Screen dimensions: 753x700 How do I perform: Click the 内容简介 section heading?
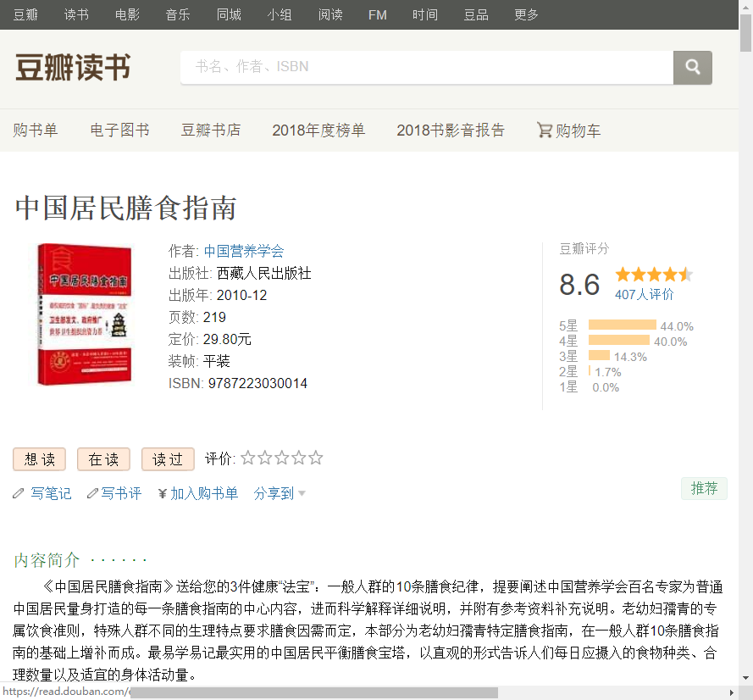coord(47,560)
